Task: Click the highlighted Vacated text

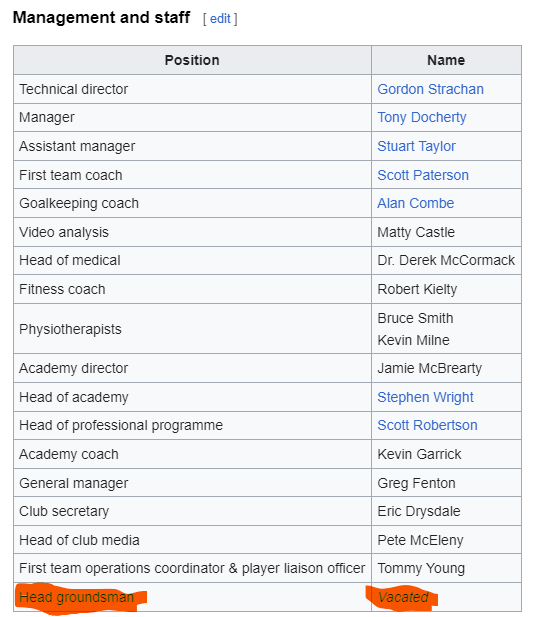Action: (x=403, y=597)
